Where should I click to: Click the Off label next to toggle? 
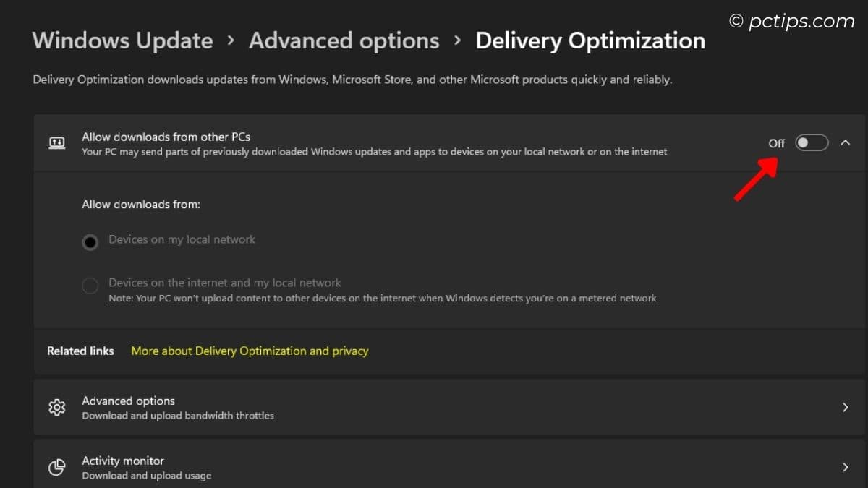click(776, 143)
